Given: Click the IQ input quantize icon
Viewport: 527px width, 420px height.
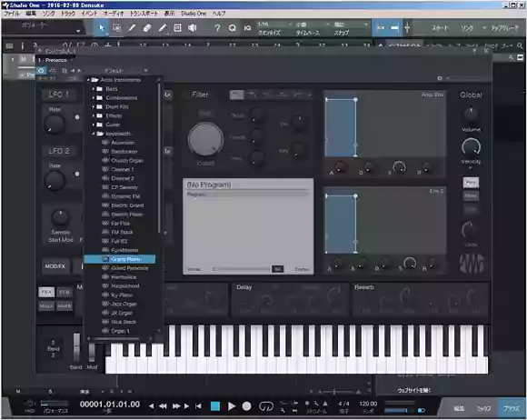Looking at the screenshot, I should click(x=247, y=28).
